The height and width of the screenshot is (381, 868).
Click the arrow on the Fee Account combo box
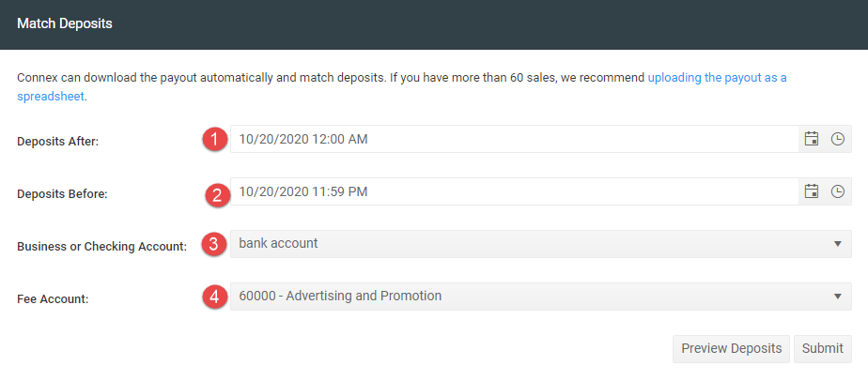pyautogui.click(x=838, y=297)
